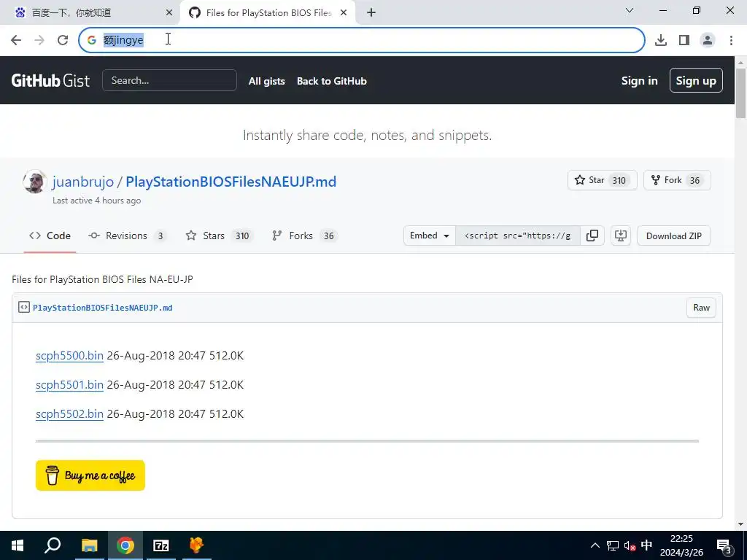Click the browser forward arrow

point(39,40)
